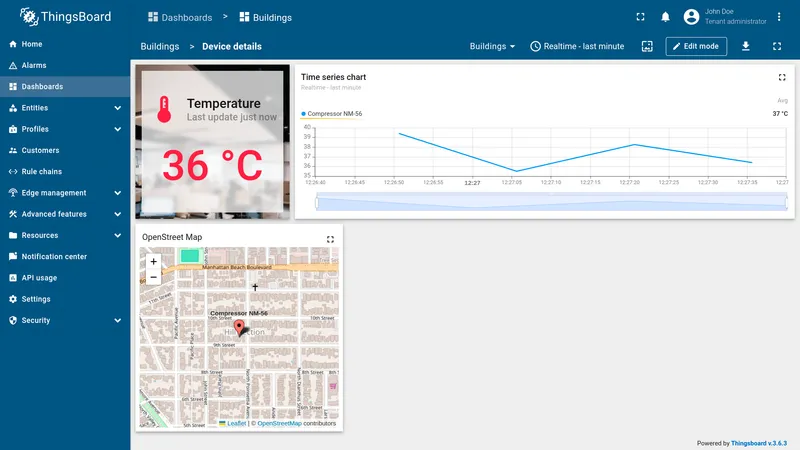Enter Edit mode
The height and width of the screenshot is (450, 800).
696,46
